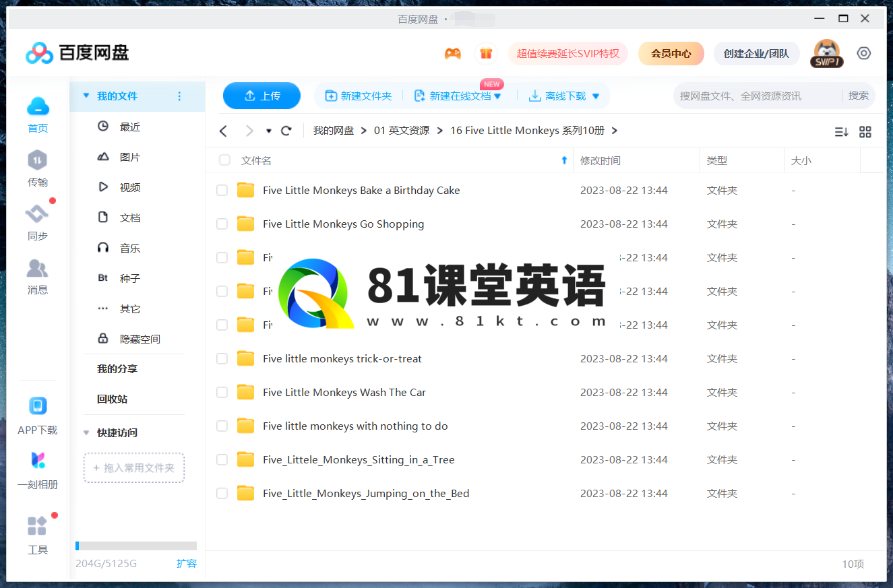Check Five Little Monkeys Bake a Birthday Cake

222,191
